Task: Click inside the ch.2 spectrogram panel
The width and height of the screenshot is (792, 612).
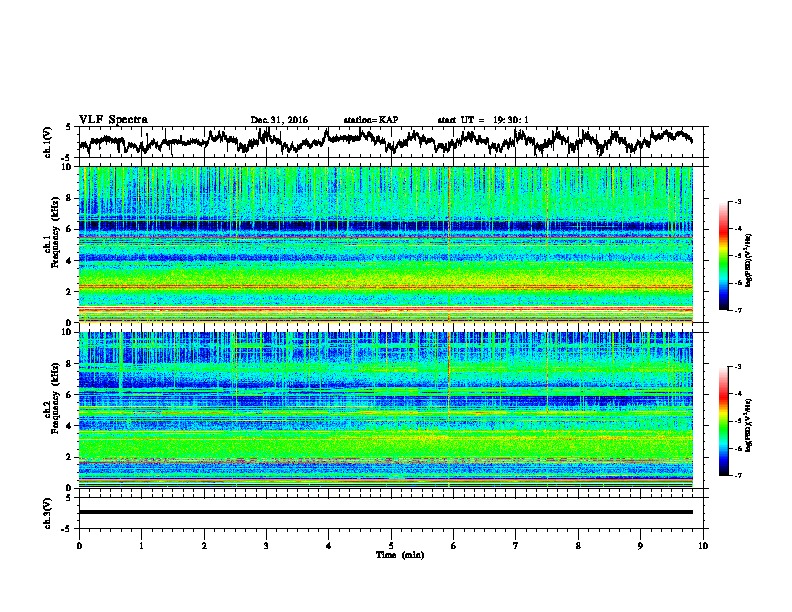Action: click(x=385, y=410)
